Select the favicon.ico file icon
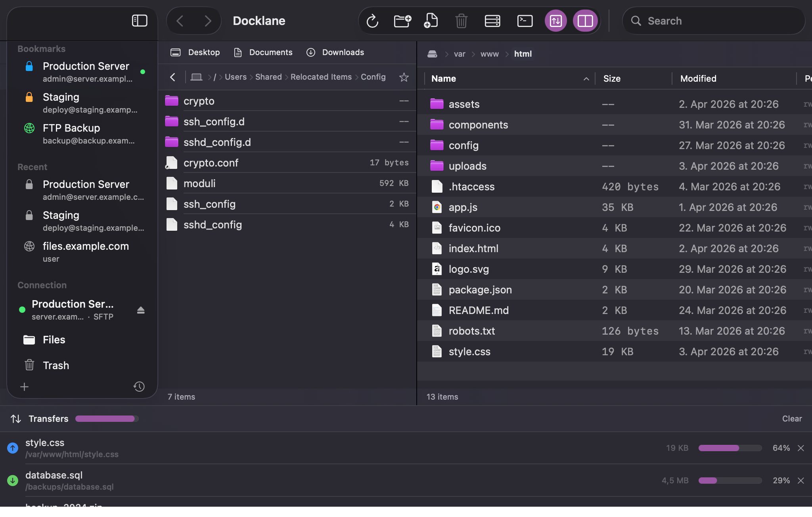 pos(437,228)
